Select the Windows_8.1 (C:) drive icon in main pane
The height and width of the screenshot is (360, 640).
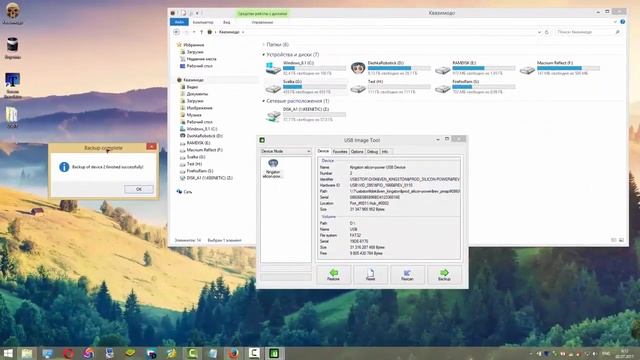point(273,68)
